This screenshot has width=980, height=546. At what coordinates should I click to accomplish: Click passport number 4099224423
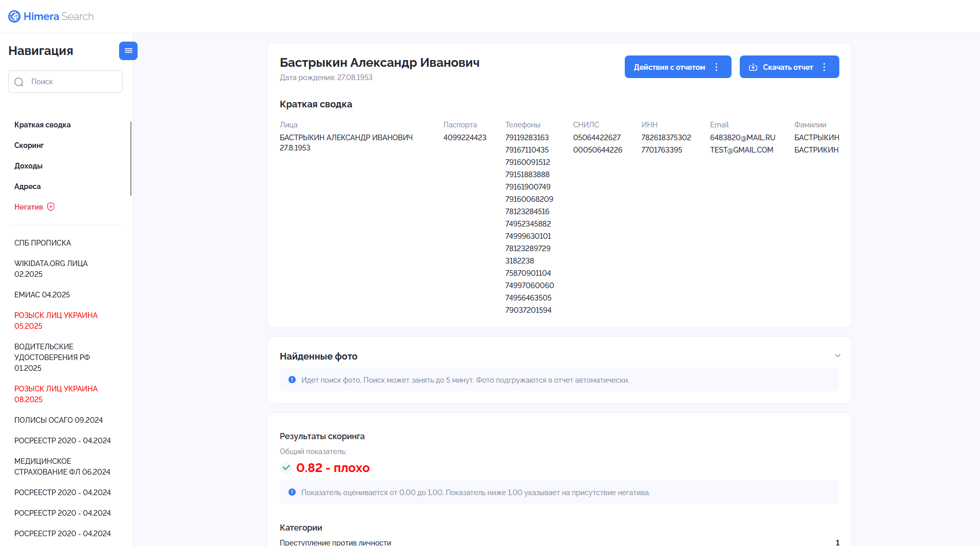[465, 138]
